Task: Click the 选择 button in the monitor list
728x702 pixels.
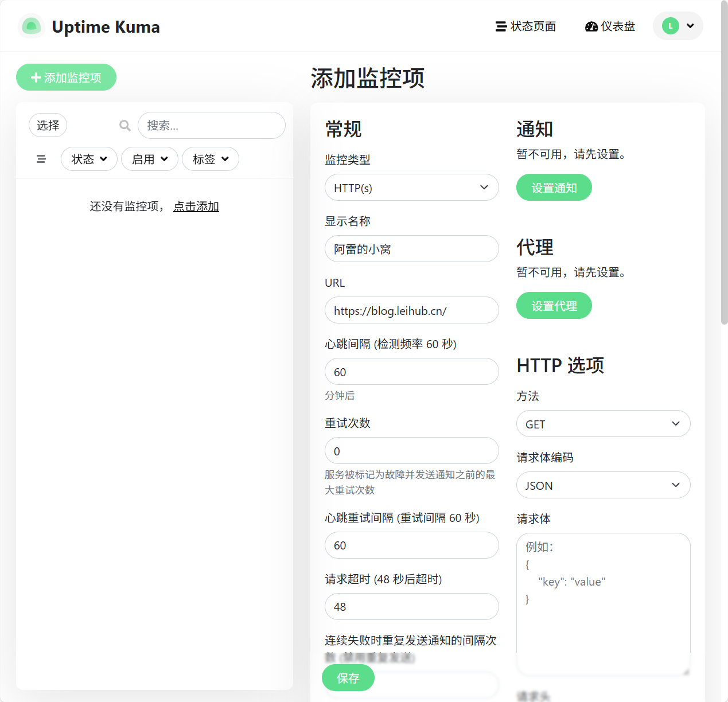Action: 48,126
